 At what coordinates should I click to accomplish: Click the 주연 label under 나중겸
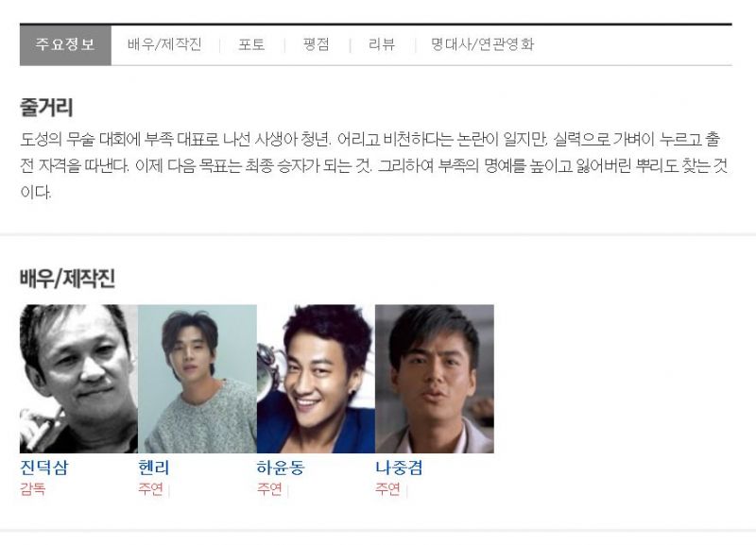click(x=388, y=489)
